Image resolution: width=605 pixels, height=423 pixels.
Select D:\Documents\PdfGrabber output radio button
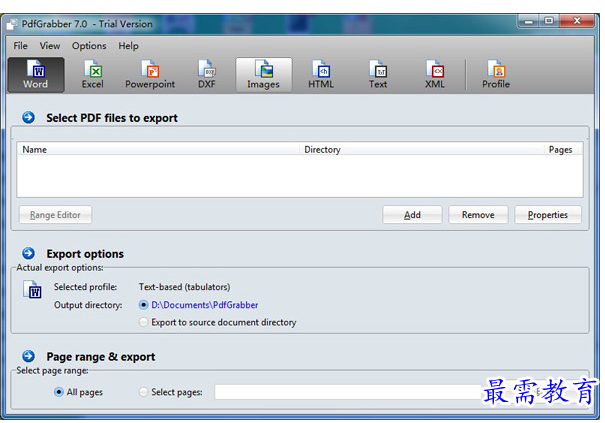144,305
